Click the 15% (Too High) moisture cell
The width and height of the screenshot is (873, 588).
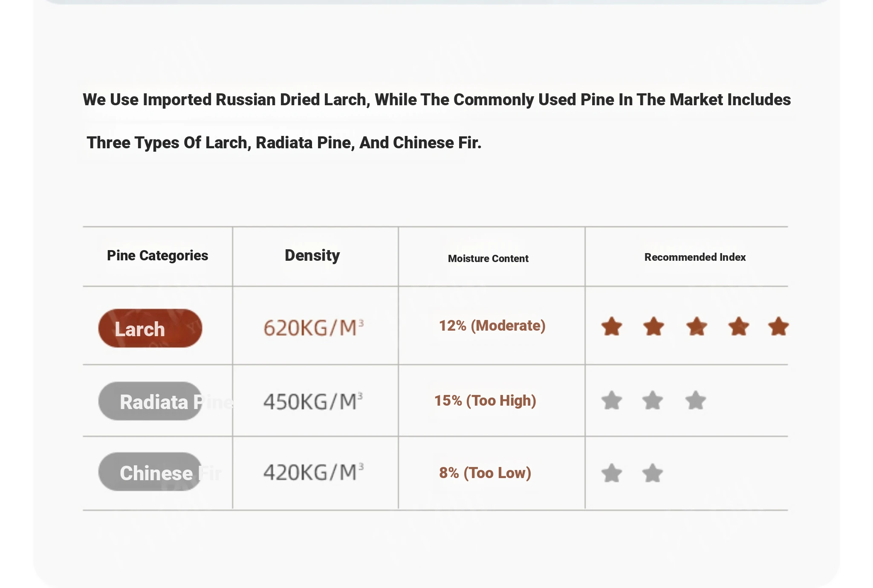[x=485, y=401]
